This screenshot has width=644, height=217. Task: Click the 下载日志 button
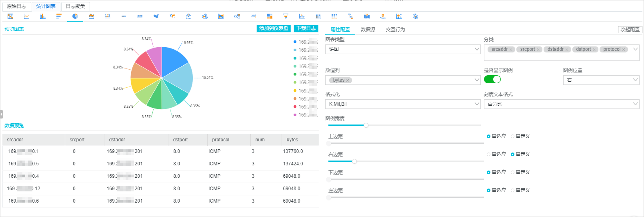pos(306,28)
